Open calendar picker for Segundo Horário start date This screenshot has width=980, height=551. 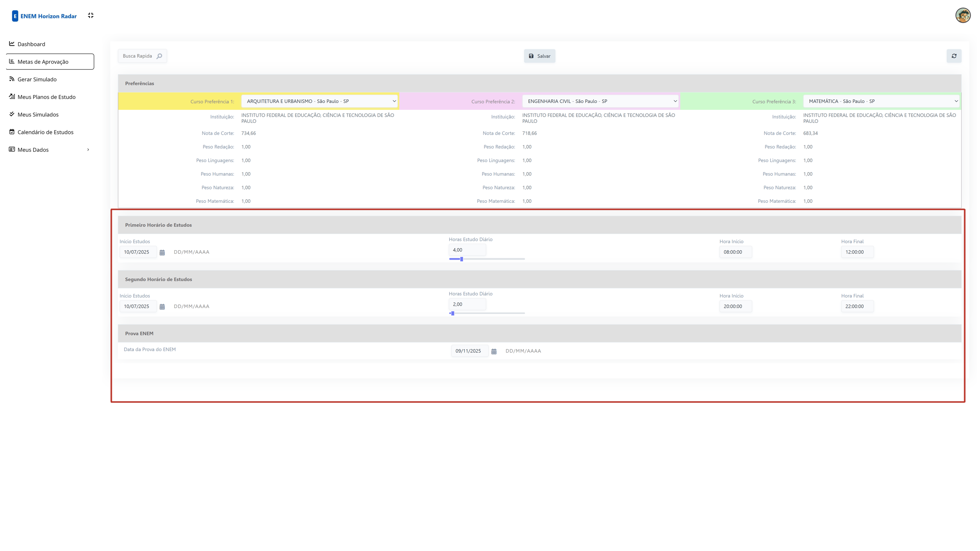(x=162, y=307)
